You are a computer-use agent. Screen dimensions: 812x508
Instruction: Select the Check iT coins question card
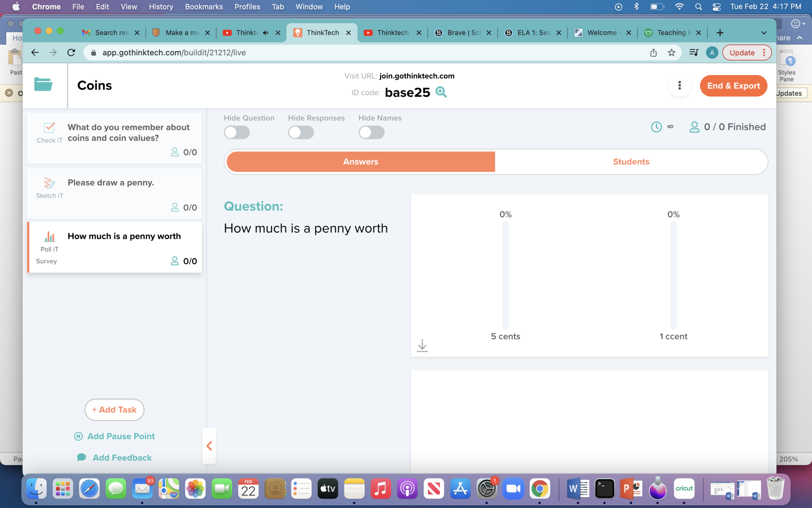coord(114,138)
